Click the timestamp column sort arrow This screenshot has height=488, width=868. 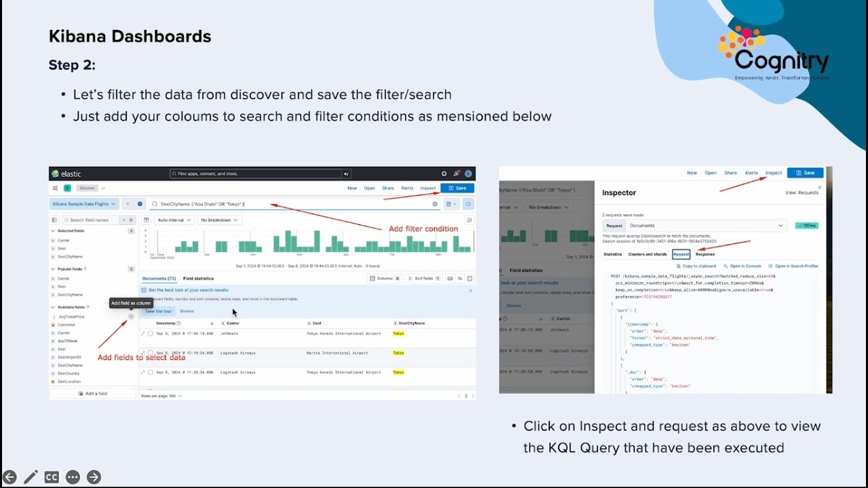click(x=212, y=323)
